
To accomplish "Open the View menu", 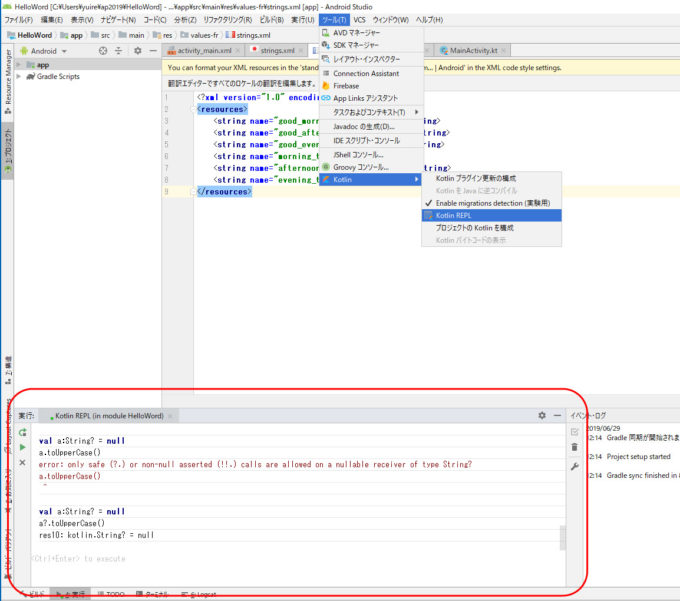I will point(82,20).
